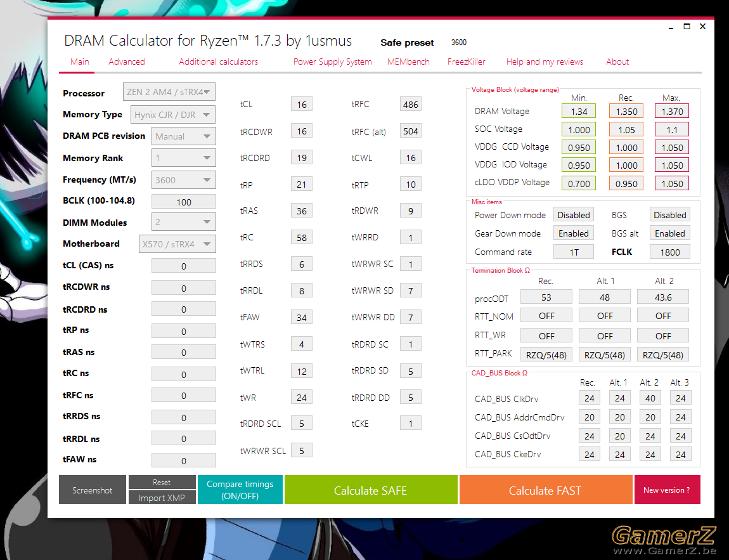Toggle Compare timings (ON/OFF)
Screen dimensions: 729x560
240,490
